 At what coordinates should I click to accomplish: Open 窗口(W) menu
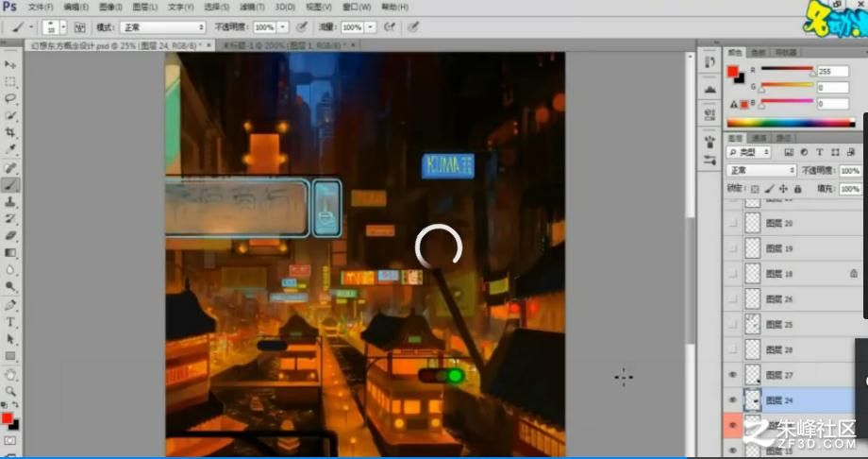[x=357, y=8]
